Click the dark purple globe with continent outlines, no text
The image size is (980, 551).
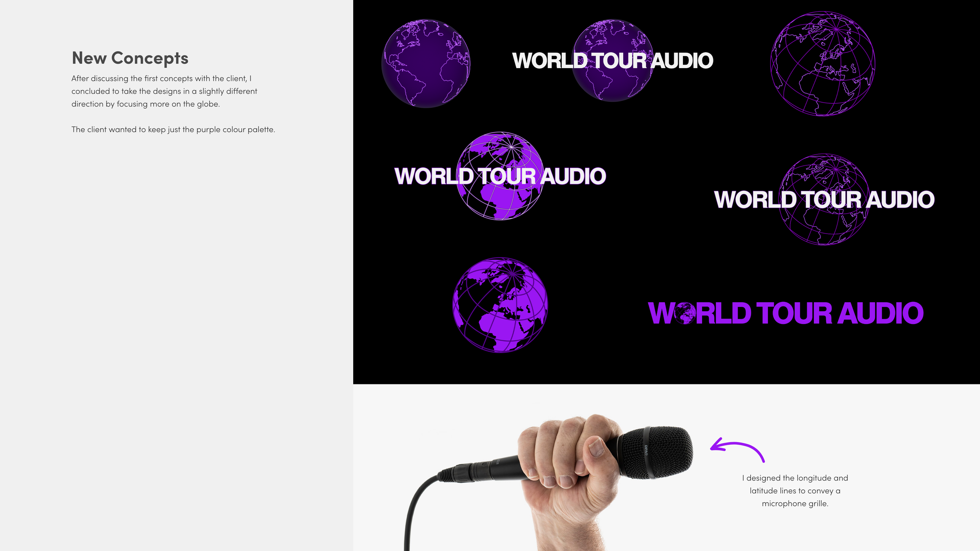[x=426, y=63]
